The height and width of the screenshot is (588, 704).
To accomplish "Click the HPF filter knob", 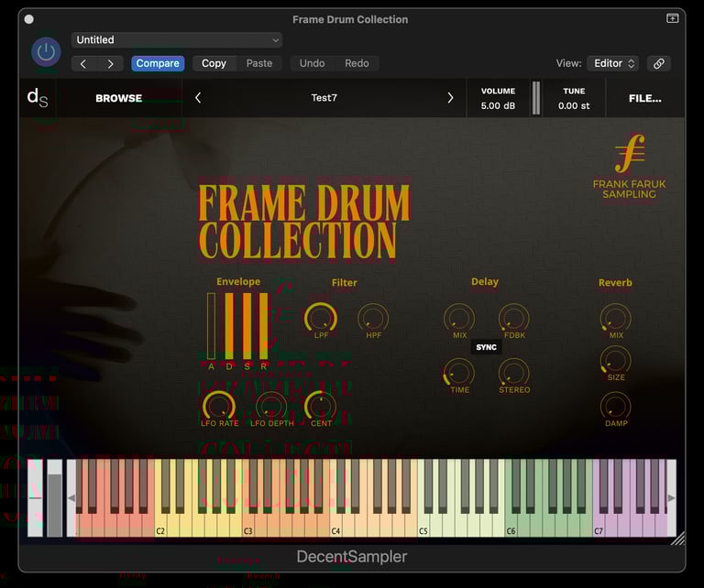I will coord(373,318).
